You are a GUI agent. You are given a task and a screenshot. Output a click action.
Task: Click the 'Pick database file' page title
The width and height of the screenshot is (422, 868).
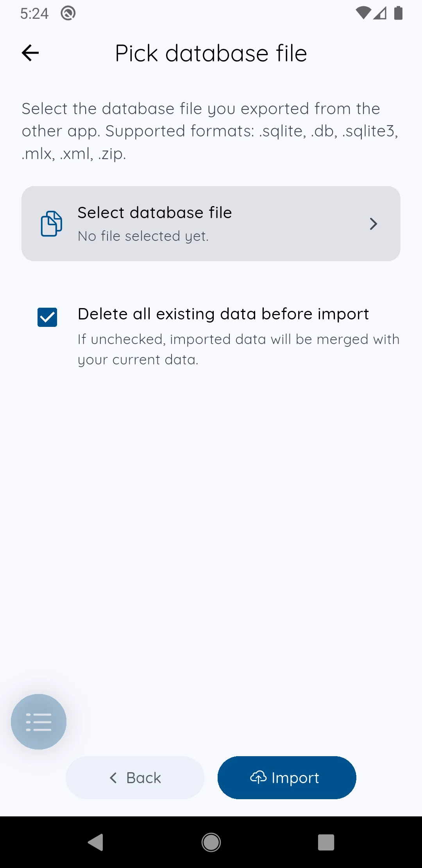coord(211,54)
